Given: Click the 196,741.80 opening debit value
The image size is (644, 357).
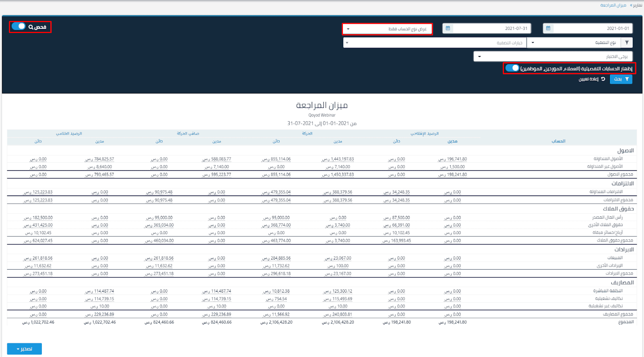Looking at the screenshot, I should (452, 159).
